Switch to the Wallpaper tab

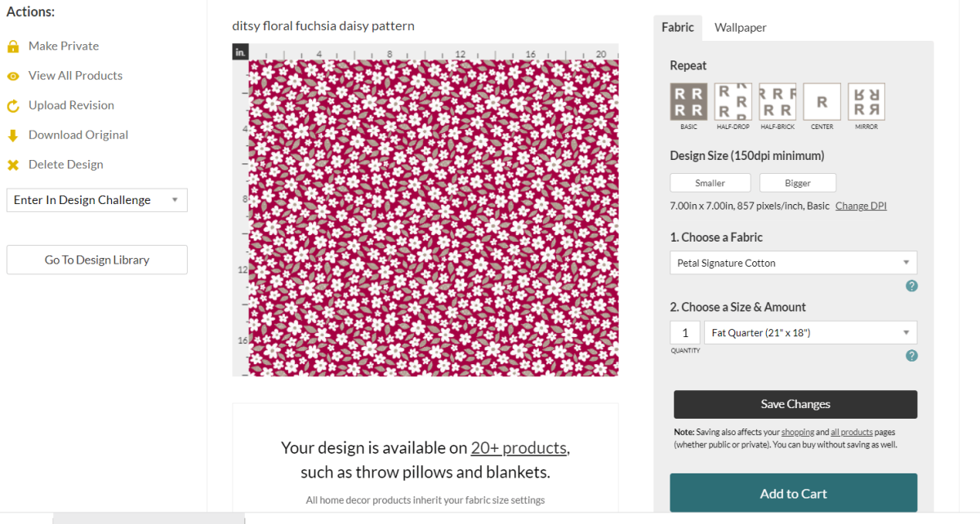[x=740, y=27]
